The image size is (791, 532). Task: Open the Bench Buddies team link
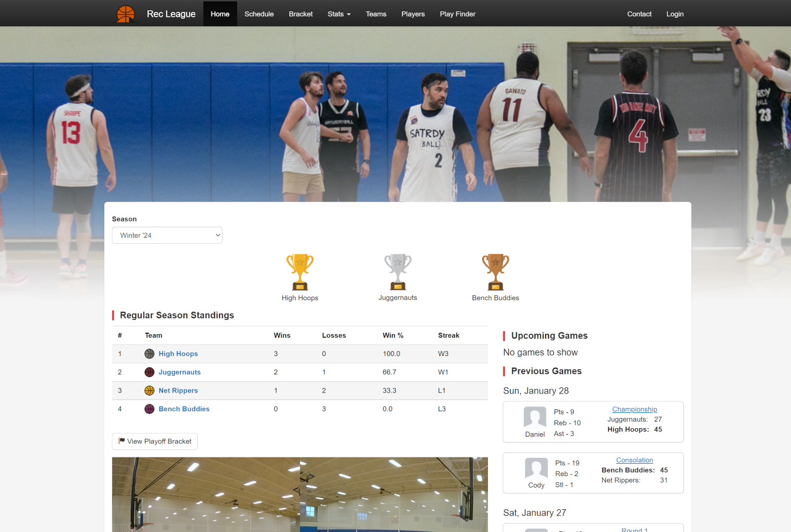184,409
